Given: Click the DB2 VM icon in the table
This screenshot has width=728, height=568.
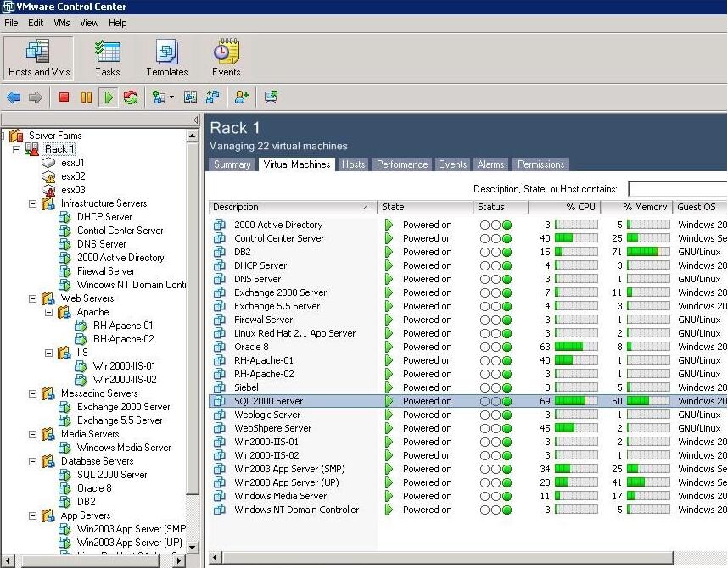Looking at the screenshot, I should tap(219, 252).
